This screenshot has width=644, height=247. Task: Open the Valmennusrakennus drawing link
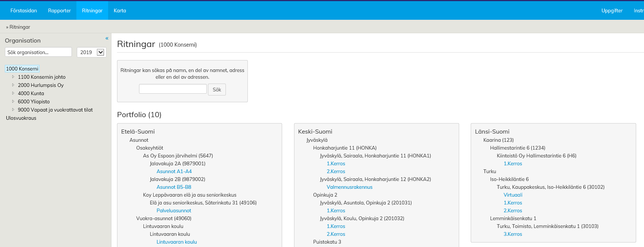click(x=349, y=187)
